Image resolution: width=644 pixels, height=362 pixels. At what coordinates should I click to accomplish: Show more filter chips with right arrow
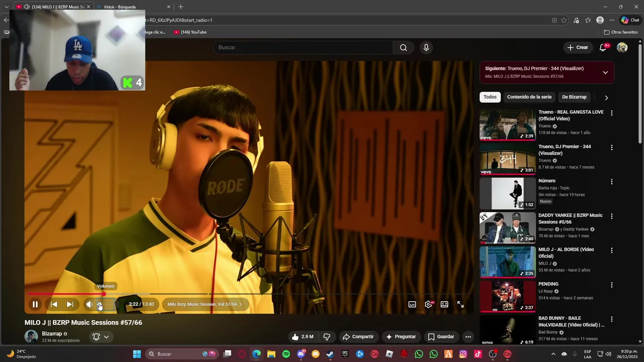(x=606, y=98)
